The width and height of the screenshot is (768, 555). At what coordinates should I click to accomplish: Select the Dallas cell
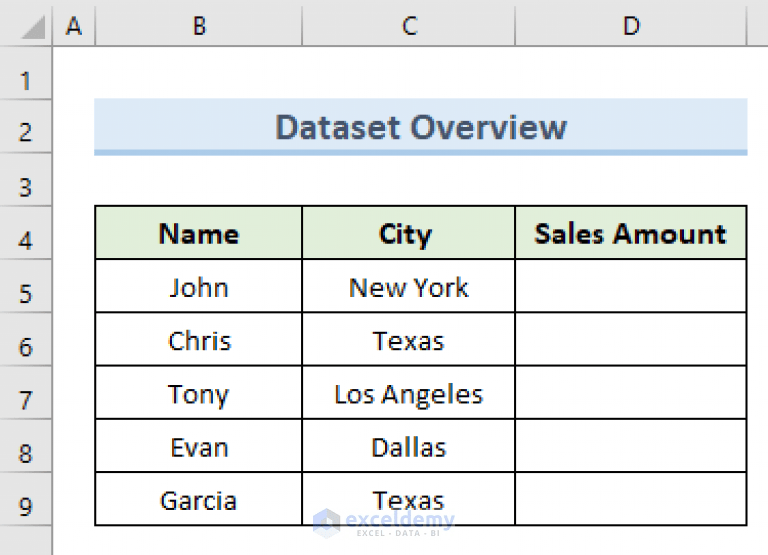pos(409,446)
